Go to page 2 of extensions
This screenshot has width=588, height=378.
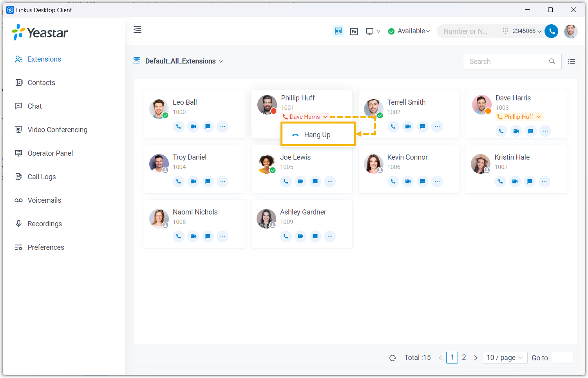pyautogui.click(x=464, y=358)
